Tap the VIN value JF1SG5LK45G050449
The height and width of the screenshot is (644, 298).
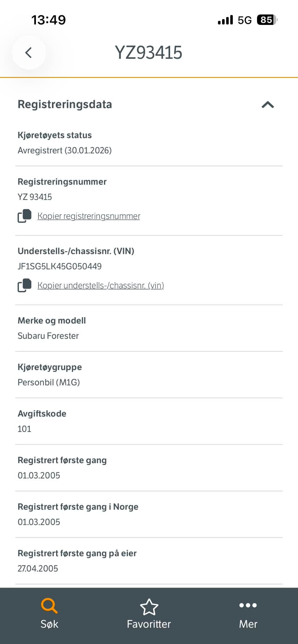[x=60, y=266]
